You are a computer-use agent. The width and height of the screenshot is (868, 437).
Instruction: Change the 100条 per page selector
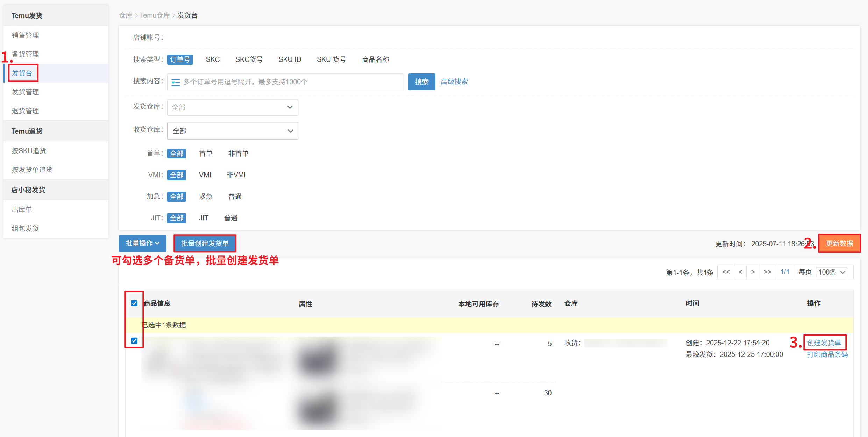pyautogui.click(x=831, y=272)
